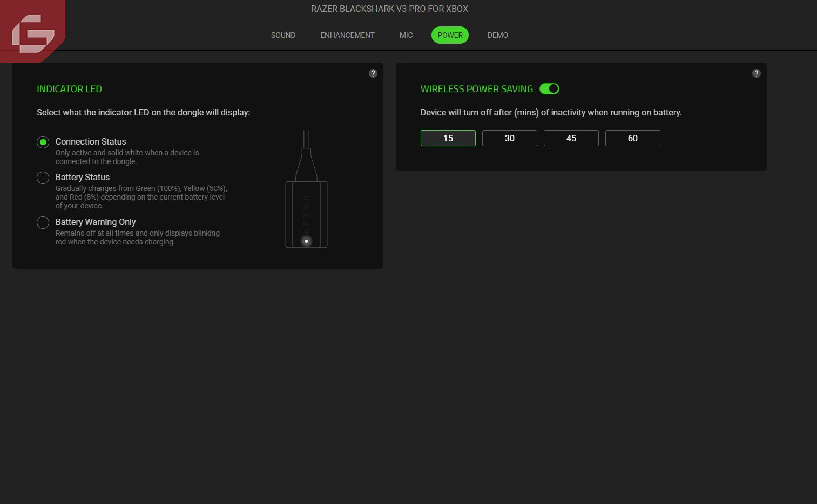Click the INDICATOR LED heading

[69, 89]
